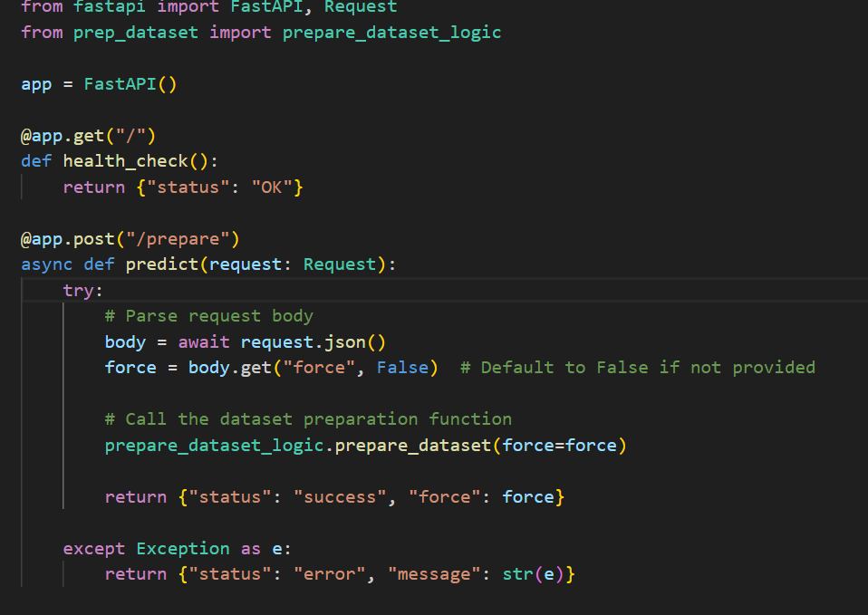
Task: Click the False default value
Action: 402,368
